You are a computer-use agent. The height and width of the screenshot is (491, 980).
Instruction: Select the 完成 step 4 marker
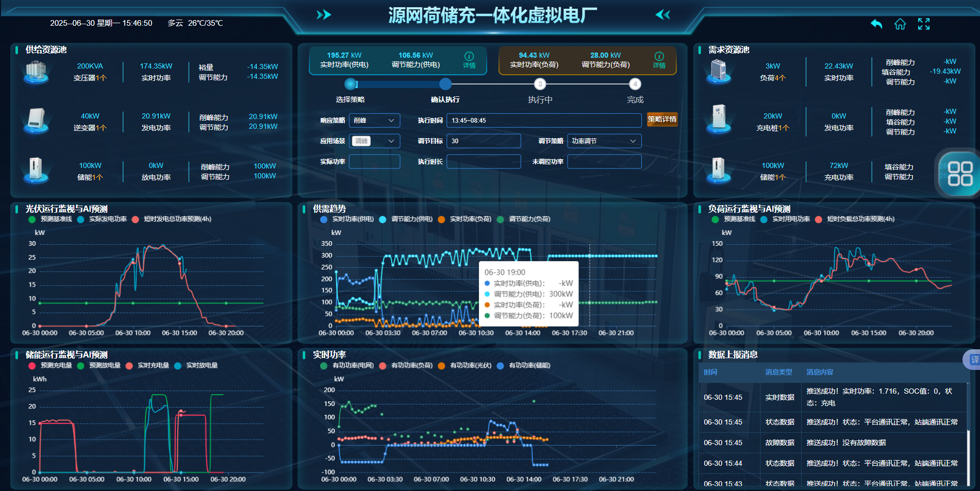click(635, 84)
